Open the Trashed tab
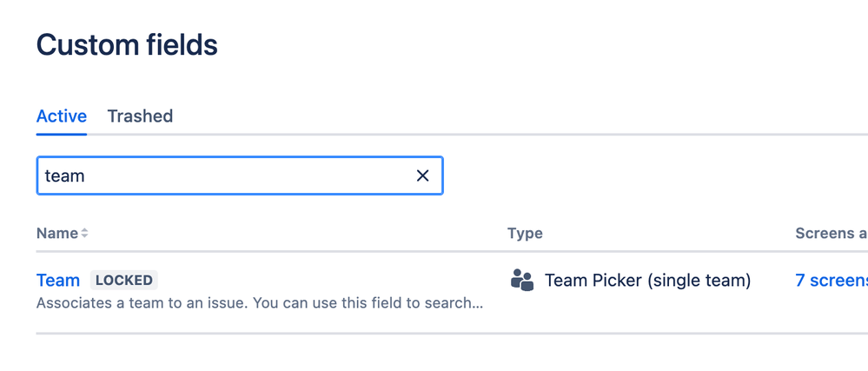The height and width of the screenshot is (371, 868). click(140, 116)
